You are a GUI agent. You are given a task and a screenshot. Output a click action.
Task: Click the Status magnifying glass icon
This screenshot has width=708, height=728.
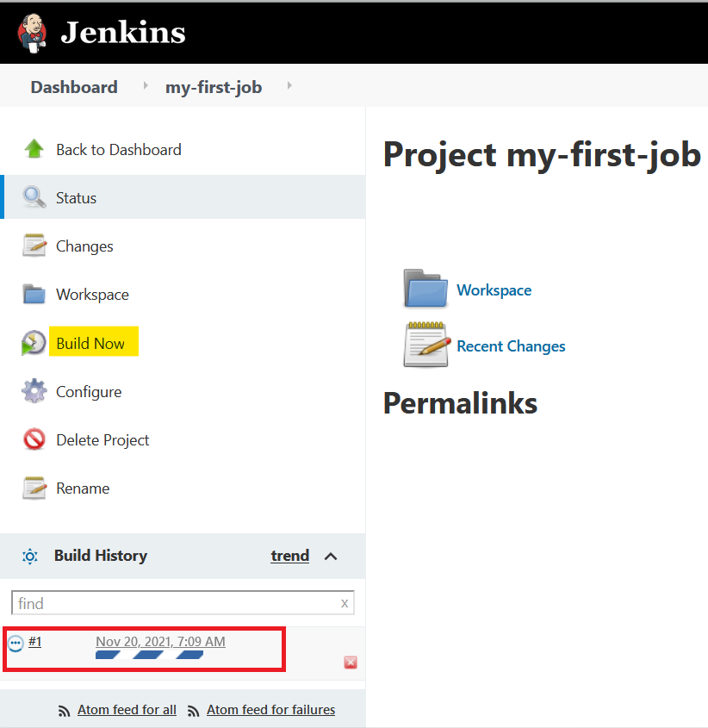tap(34, 197)
